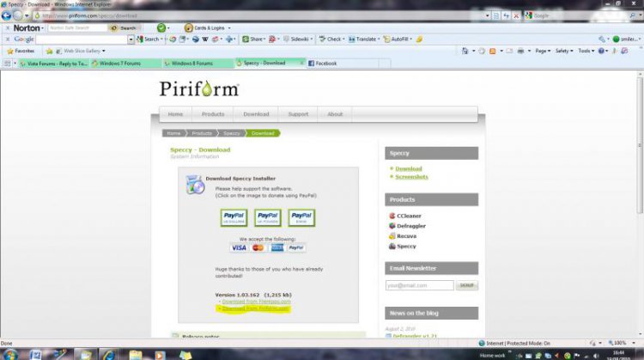Switch to the Windows 7 Forums tab

pos(125,64)
